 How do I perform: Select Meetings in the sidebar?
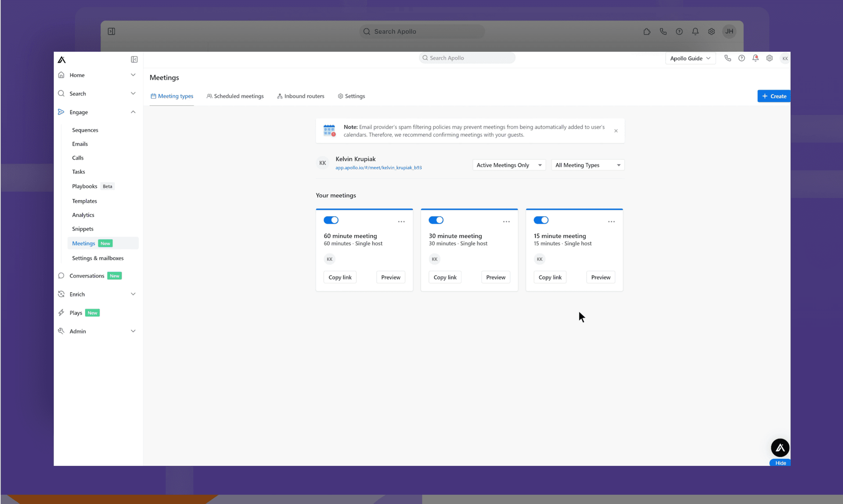point(103,243)
